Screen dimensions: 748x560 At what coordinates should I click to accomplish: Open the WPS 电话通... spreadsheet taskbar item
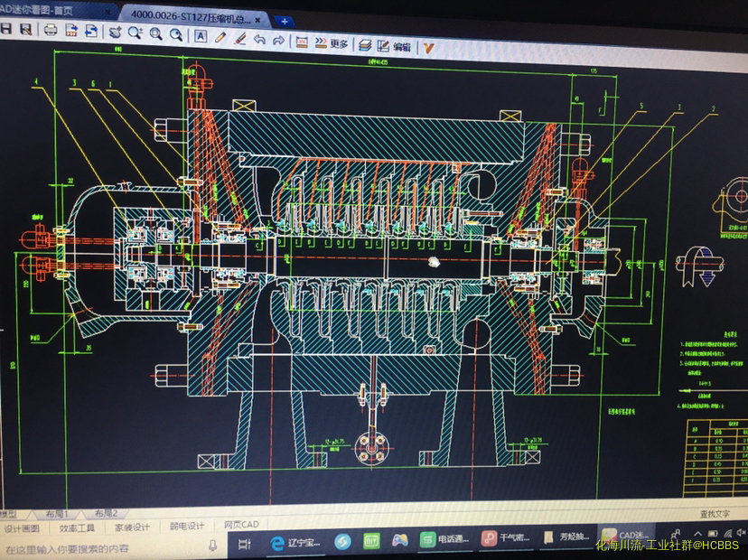pyautogui.click(x=444, y=539)
